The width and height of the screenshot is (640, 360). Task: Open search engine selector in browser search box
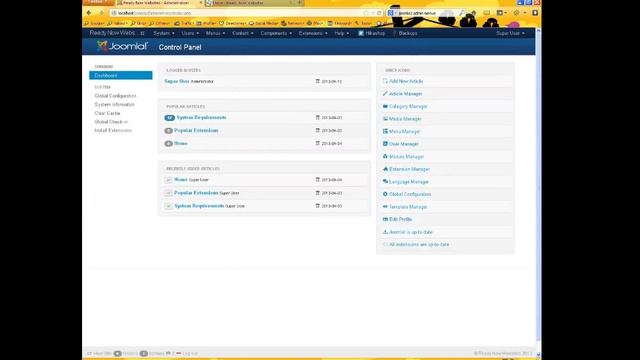(392, 13)
